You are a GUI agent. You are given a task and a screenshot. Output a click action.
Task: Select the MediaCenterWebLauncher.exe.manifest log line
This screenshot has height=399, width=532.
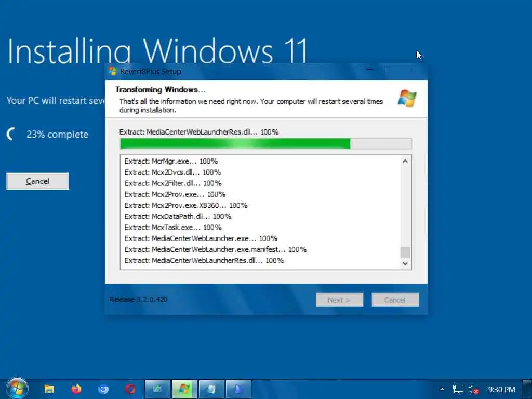click(x=216, y=249)
